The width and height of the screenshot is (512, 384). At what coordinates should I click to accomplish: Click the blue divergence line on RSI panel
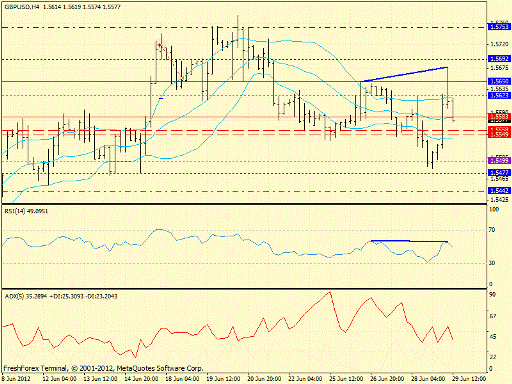[409, 241]
